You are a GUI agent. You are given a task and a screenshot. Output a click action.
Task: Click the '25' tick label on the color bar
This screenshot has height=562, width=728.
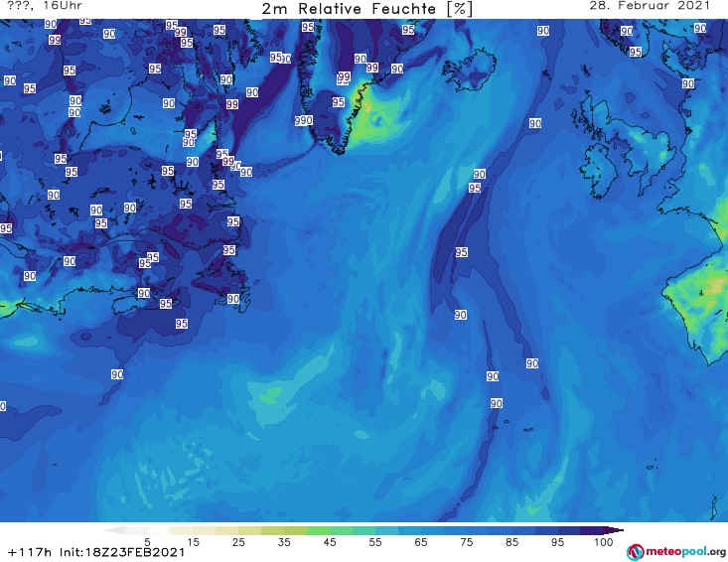tap(238, 542)
